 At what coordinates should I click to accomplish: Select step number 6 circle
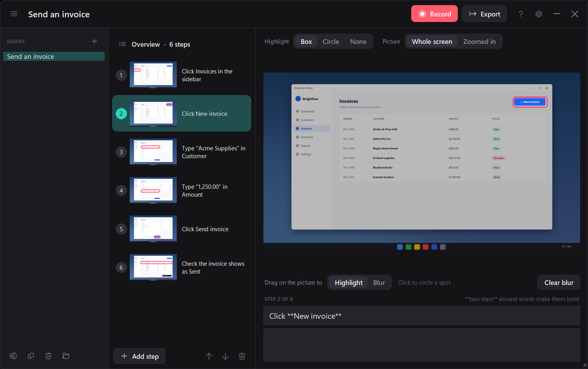click(121, 267)
